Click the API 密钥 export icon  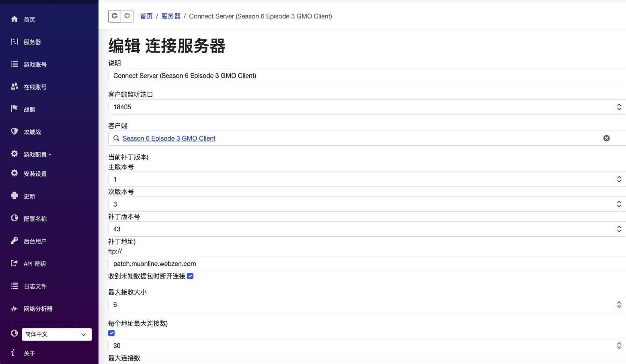pyautogui.click(x=14, y=263)
